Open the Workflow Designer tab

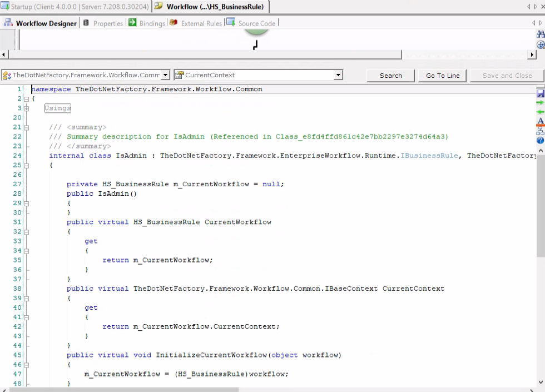pyautogui.click(x=40, y=23)
